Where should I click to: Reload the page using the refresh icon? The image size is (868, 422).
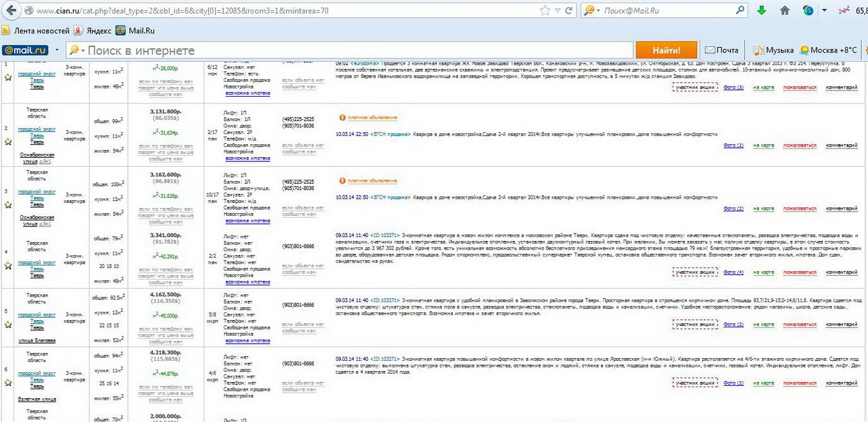point(569,11)
